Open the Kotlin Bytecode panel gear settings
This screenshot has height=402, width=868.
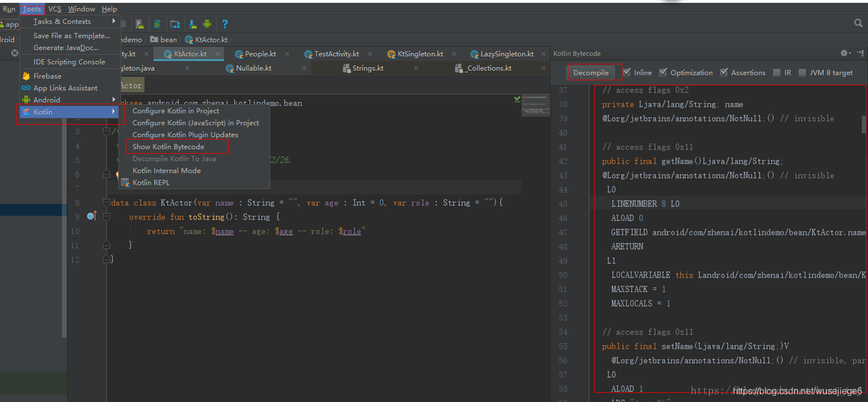(x=845, y=53)
